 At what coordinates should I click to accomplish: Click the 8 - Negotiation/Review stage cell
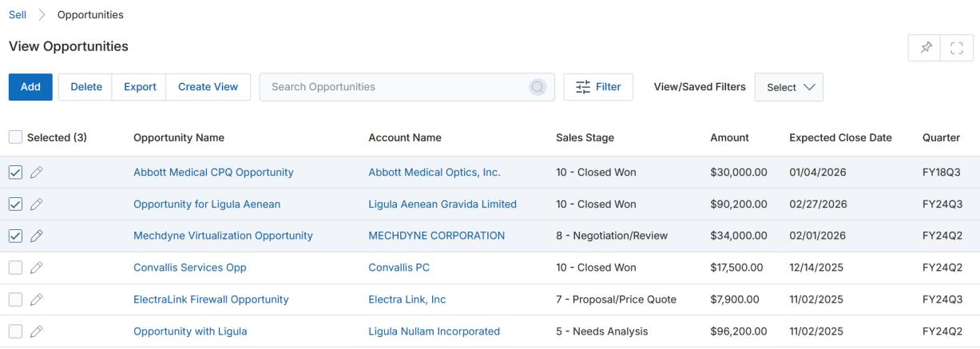tap(612, 236)
